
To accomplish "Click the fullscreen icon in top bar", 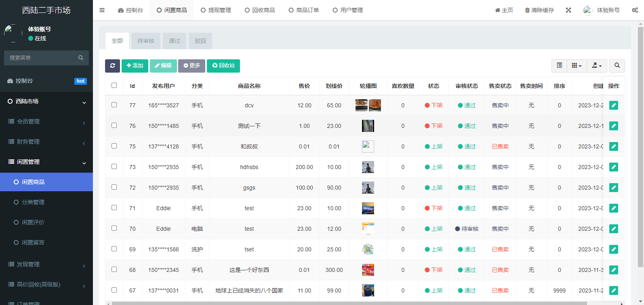I will point(568,10).
